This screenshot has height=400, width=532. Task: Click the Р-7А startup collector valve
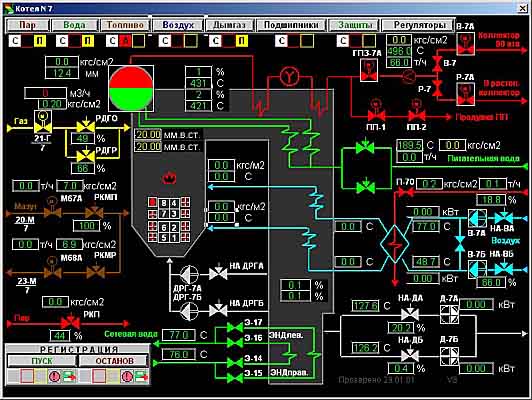(465, 94)
